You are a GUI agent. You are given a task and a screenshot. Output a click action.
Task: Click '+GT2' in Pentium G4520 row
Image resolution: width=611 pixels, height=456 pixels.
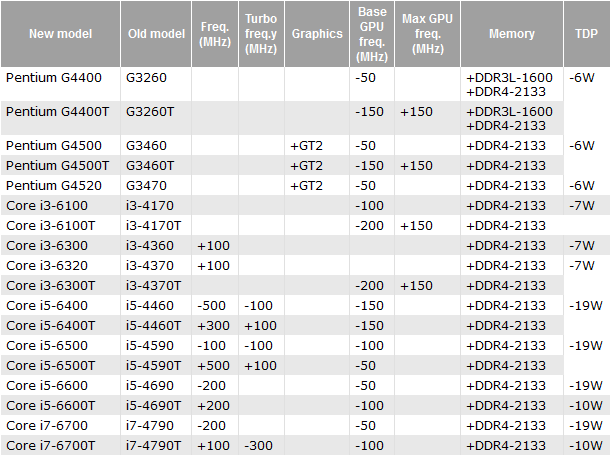click(x=317, y=185)
